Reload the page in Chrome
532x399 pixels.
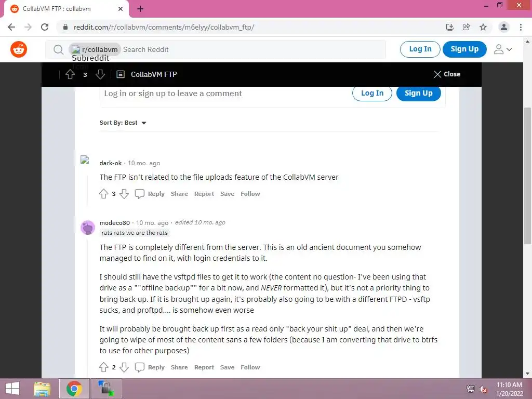tap(45, 27)
